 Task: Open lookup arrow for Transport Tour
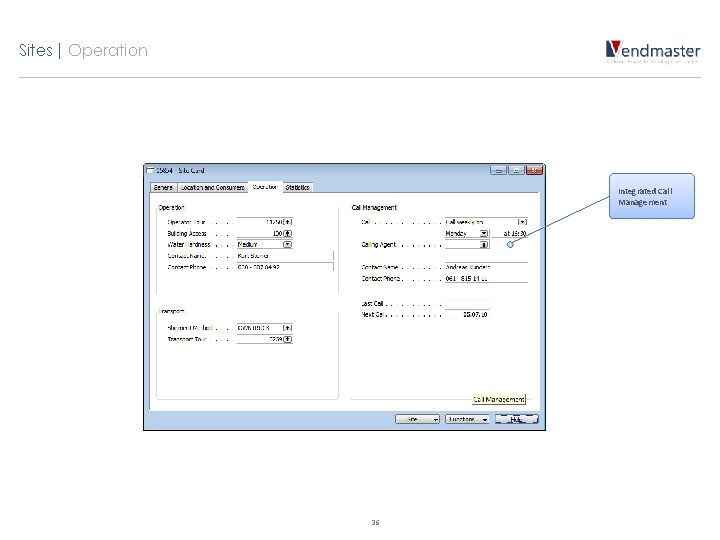pos(288,339)
